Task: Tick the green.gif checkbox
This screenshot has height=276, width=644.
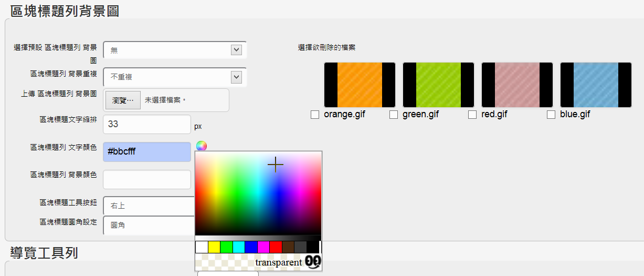Action: tap(394, 115)
